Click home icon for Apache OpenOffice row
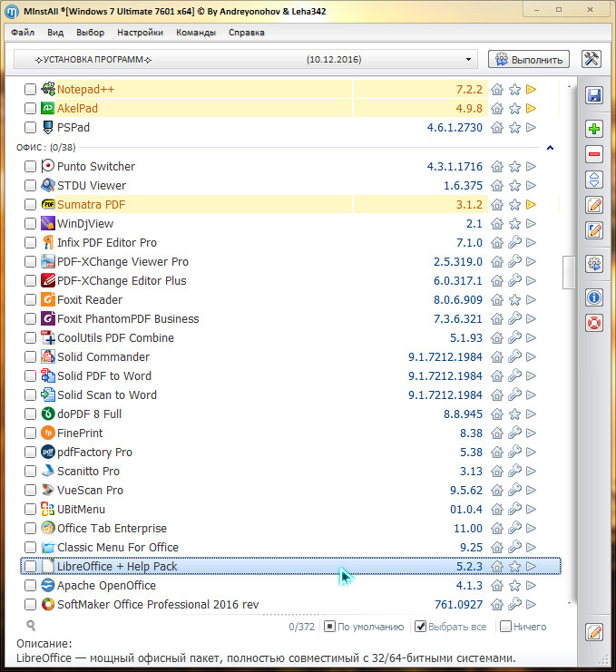 coord(497,586)
